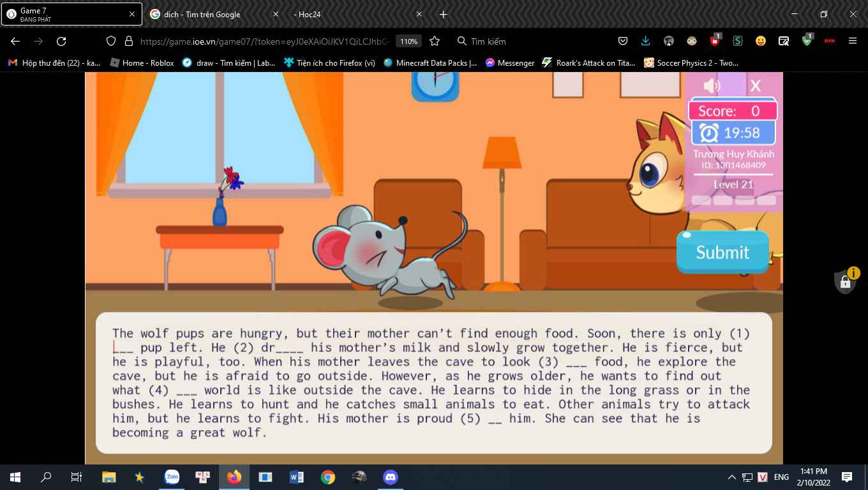This screenshot has width=868, height=490.
Task: Click the blank after (3) in passage
Action: click(576, 362)
